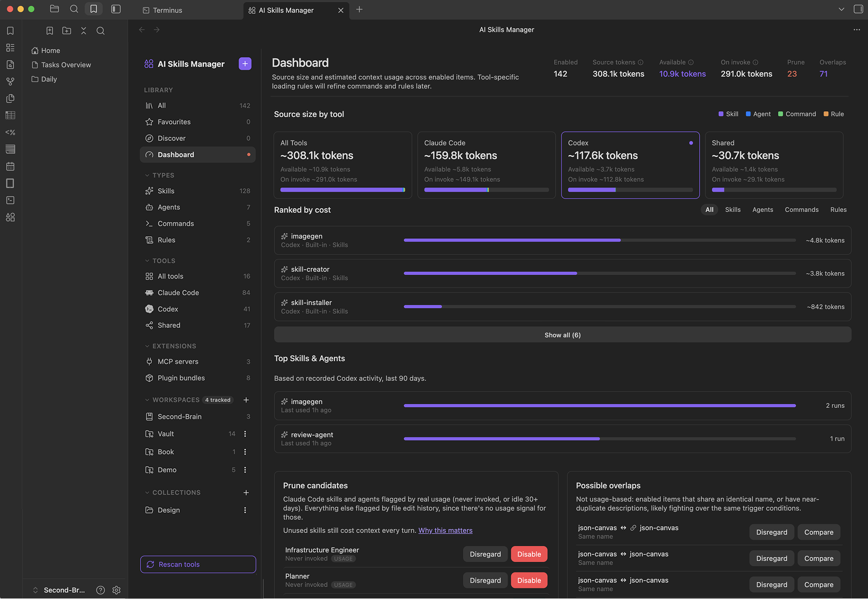Open the help question mark icon
The width and height of the screenshot is (868, 599).
point(101,590)
